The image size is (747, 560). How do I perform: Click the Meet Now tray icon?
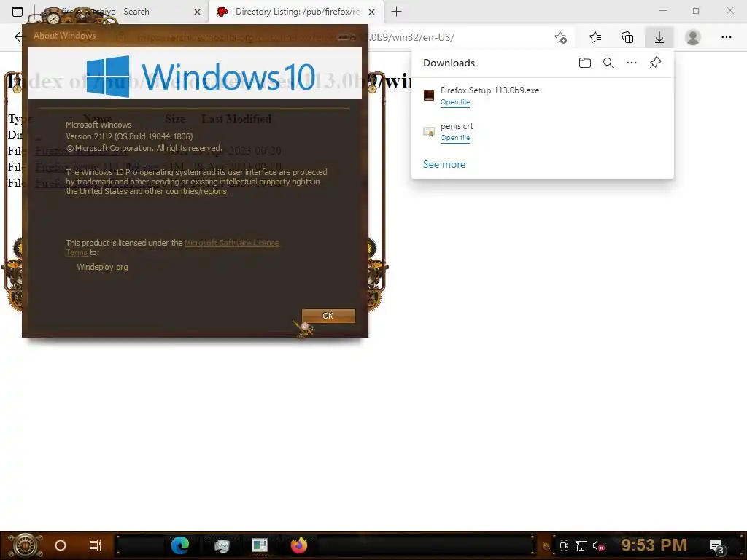pos(564,545)
